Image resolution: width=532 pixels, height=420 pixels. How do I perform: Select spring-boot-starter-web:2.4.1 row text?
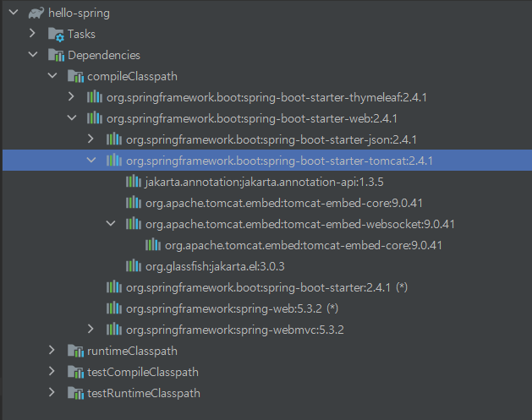coord(252,118)
